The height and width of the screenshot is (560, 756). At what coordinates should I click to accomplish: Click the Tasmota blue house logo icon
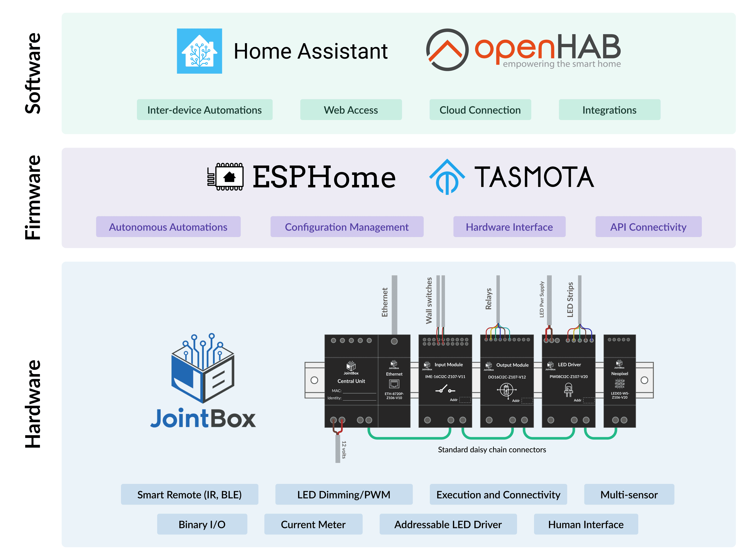pyautogui.click(x=447, y=177)
